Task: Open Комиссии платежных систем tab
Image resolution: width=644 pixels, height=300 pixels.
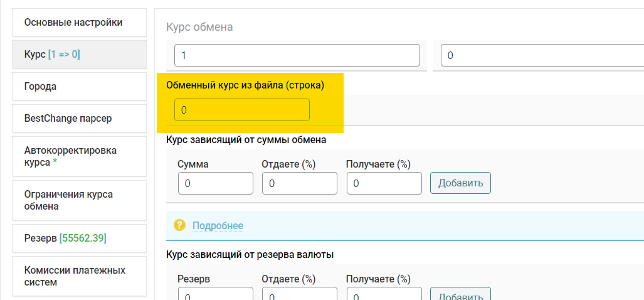Action: click(x=79, y=276)
